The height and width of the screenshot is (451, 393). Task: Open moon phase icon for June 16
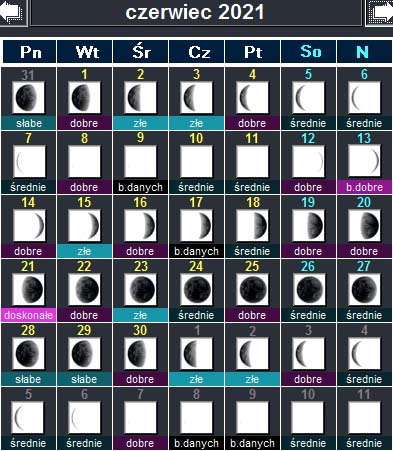point(140,226)
